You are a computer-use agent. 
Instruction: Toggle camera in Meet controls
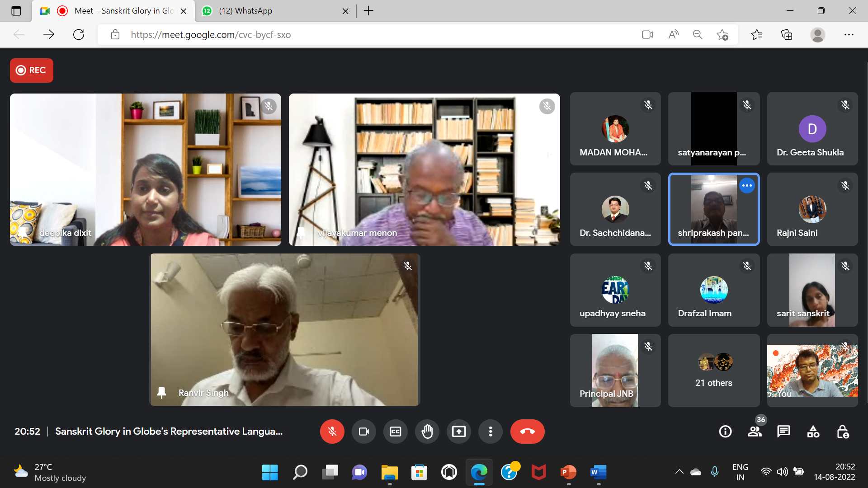pos(363,432)
